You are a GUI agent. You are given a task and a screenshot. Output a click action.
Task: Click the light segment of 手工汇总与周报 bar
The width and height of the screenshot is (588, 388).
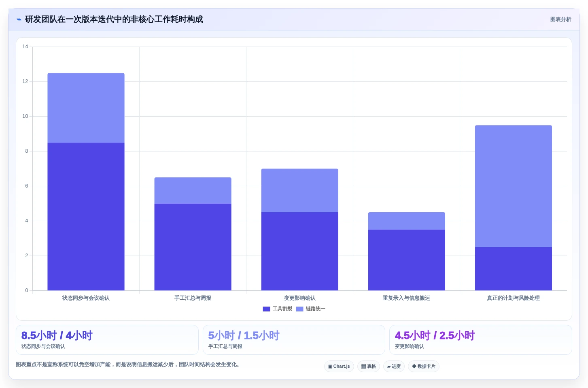click(193, 191)
